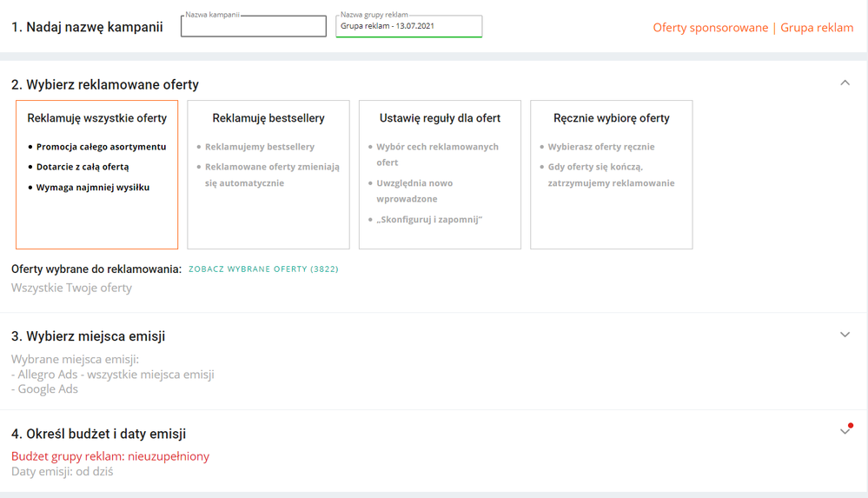This screenshot has height=498, width=868.
Task: Click the red Budżet grupy reklam warning
Action: pyautogui.click(x=110, y=456)
